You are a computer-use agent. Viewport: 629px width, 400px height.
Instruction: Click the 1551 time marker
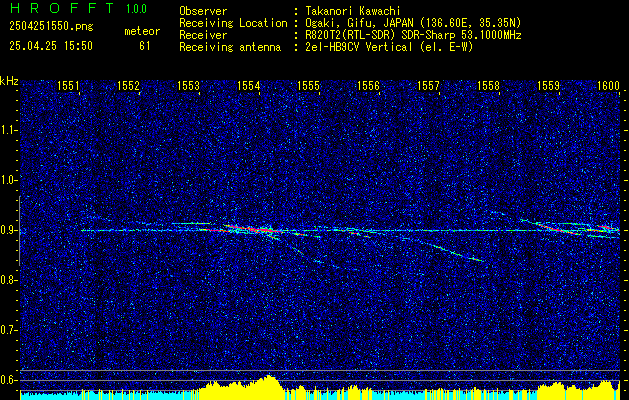pyautogui.click(x=68, y=86)
